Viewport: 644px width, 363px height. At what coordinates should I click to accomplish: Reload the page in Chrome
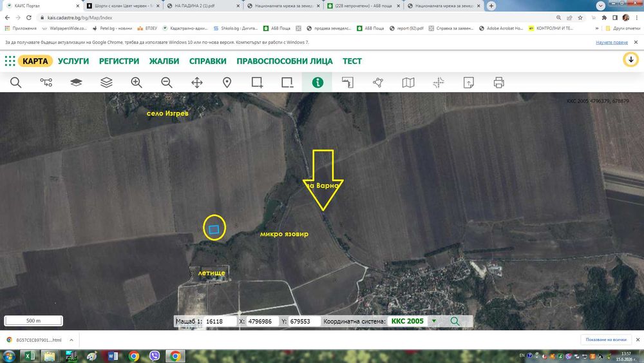point(29,17)
